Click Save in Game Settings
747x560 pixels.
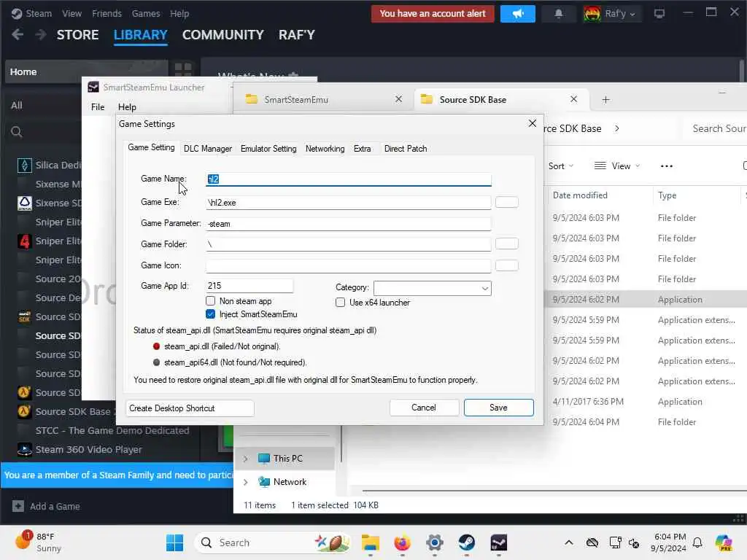(x=498, y=408)
